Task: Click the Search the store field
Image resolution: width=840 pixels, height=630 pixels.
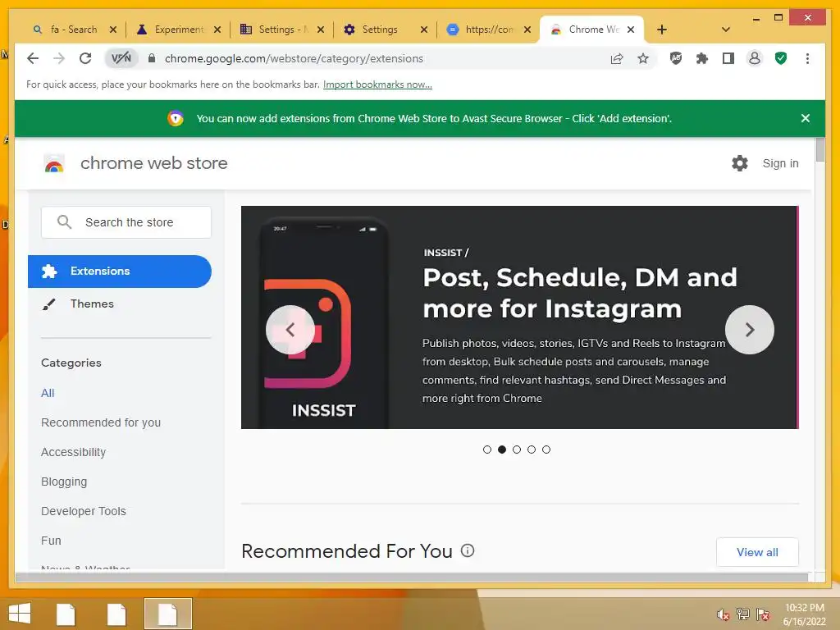Action: coord(126,222)
